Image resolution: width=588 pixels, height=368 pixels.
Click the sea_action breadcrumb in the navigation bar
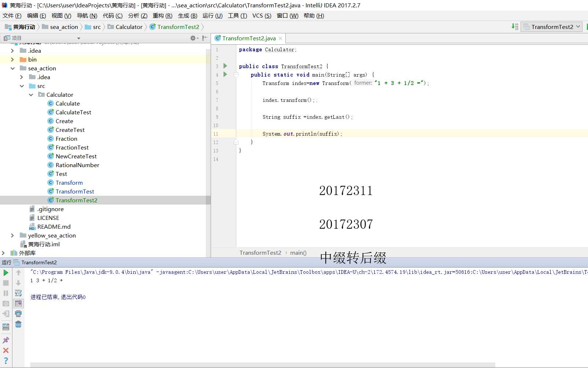[60, 27]
